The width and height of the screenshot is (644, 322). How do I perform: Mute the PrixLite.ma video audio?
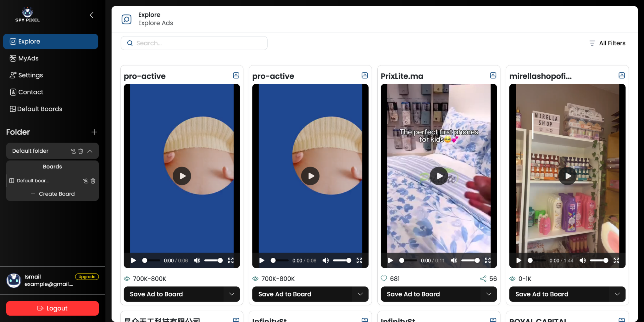point(454,260)
